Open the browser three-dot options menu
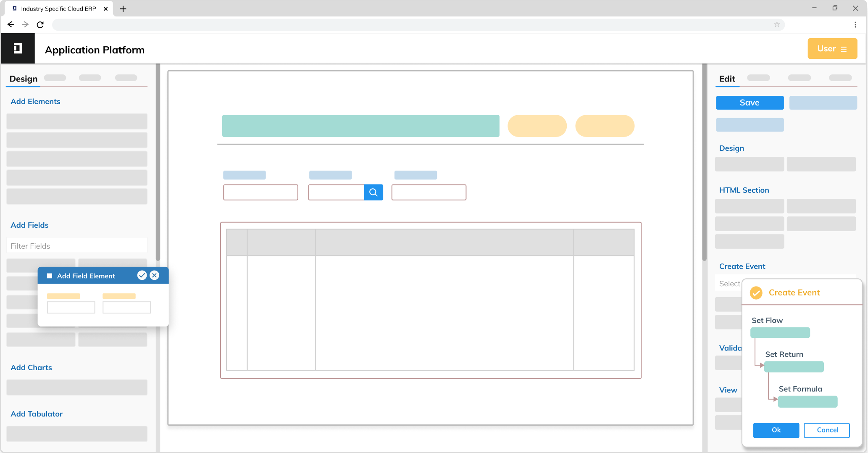 coord(855,24)
